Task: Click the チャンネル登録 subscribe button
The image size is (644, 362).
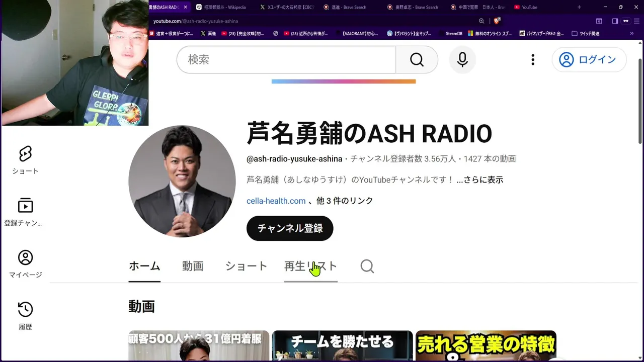Action: click(290, 228)
